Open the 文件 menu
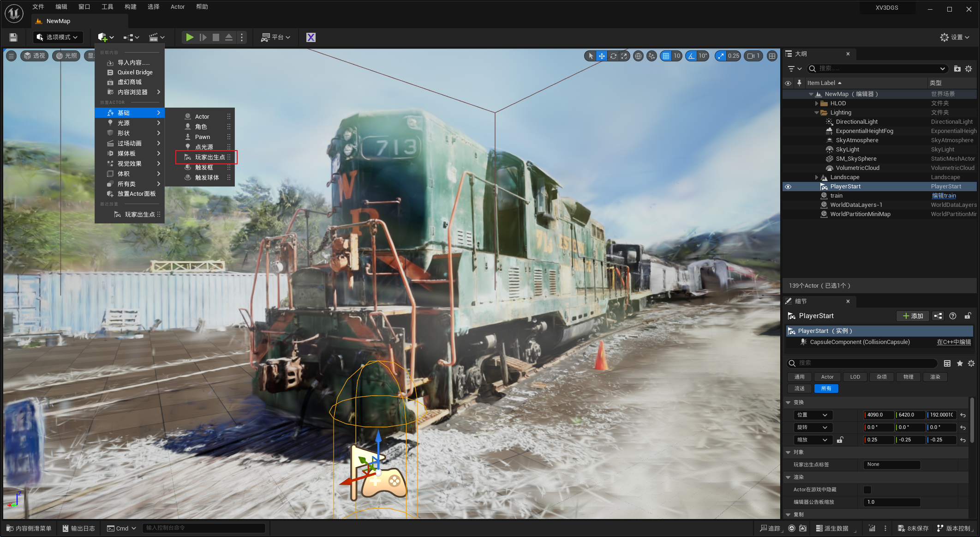 click(38, 7)
